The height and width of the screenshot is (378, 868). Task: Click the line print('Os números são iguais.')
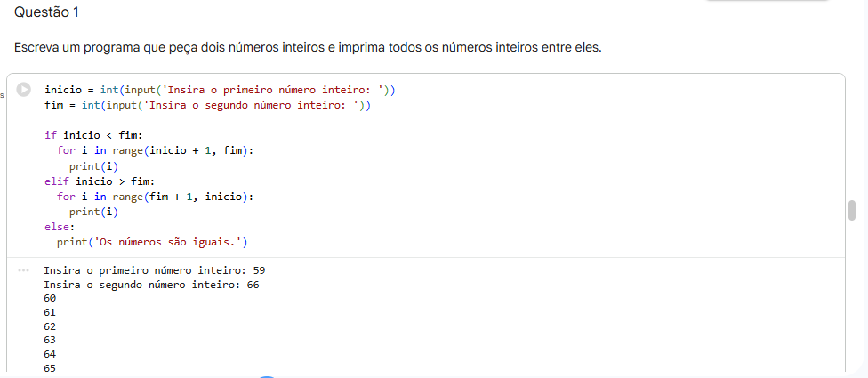(x=152, y=242)
